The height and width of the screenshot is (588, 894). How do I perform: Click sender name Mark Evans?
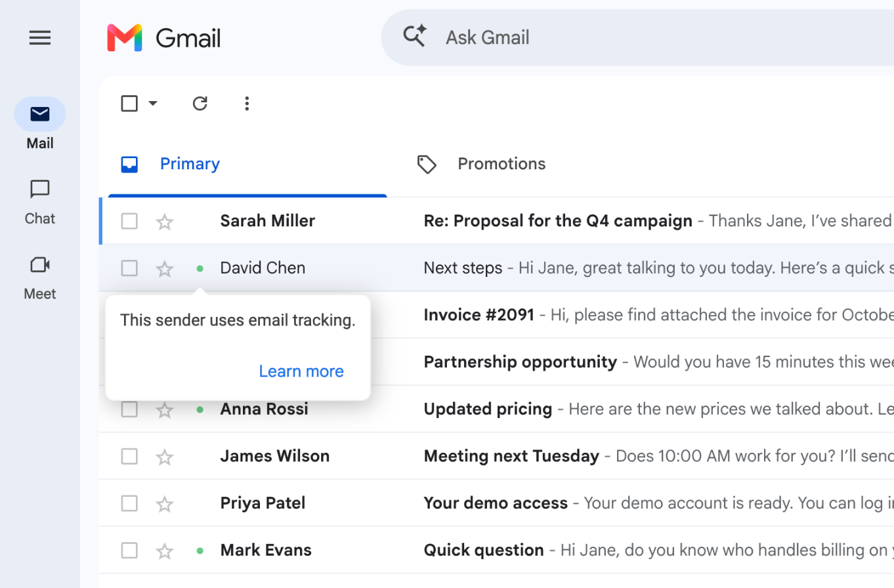pos(266,551)
